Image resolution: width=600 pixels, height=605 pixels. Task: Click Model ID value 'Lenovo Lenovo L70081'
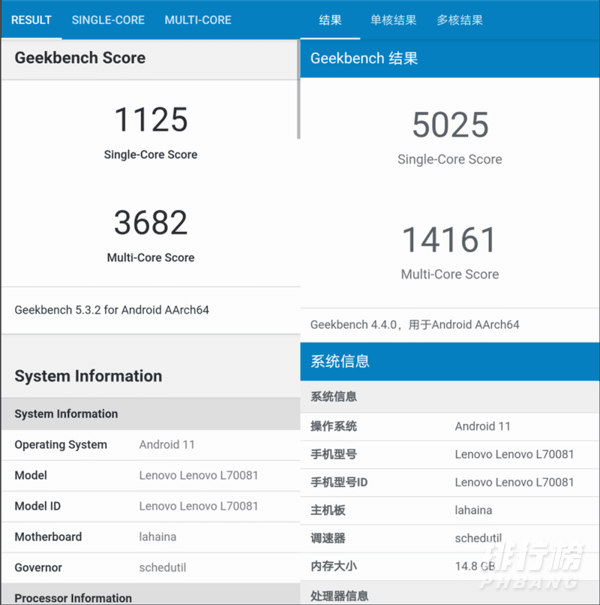[x=198, y=506]
